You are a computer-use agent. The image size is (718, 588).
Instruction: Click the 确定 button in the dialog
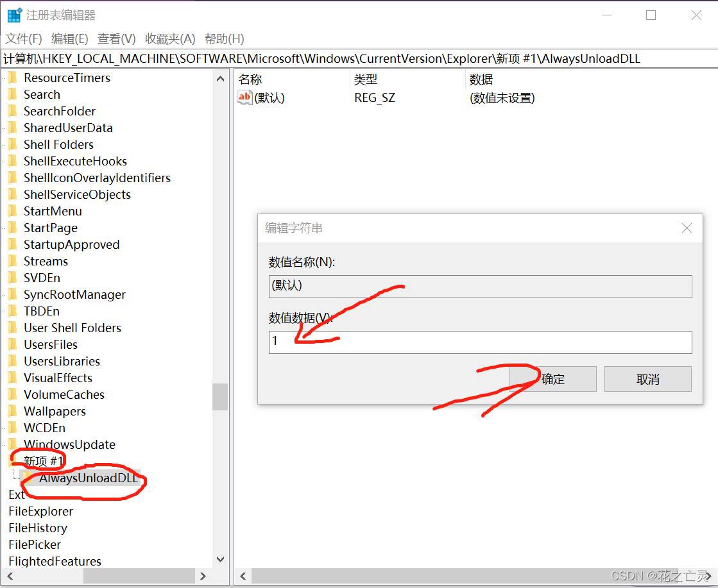[x=553, y=379]
